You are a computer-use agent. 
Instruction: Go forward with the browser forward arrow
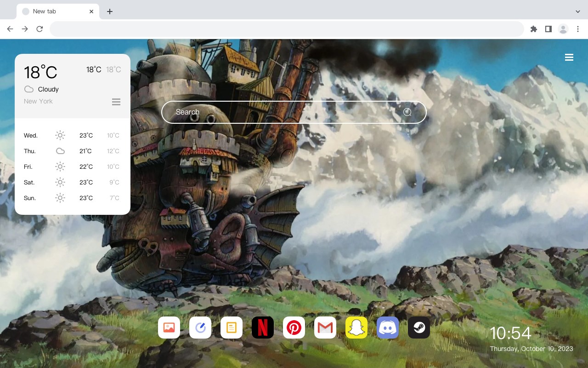[25, 29]
